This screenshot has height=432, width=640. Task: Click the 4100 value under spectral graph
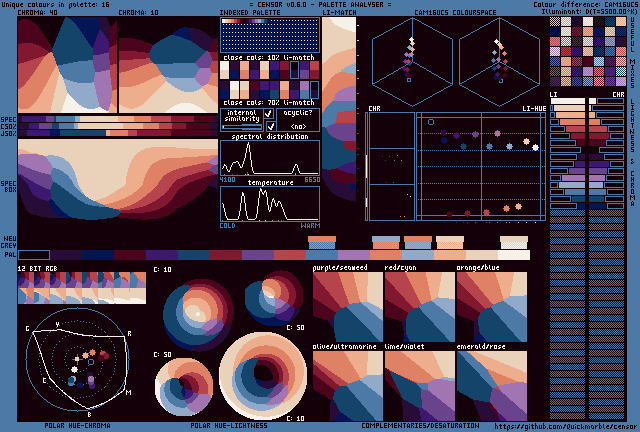pos(227,180)
